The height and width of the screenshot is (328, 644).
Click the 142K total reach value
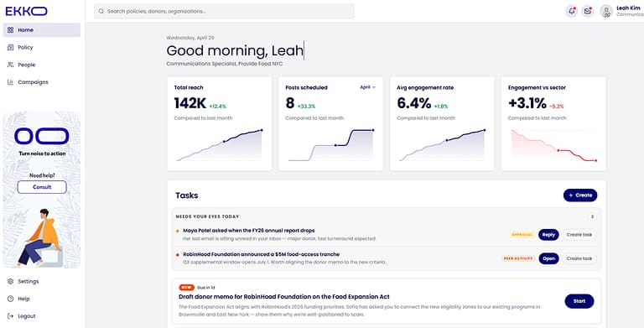[190, 103]
